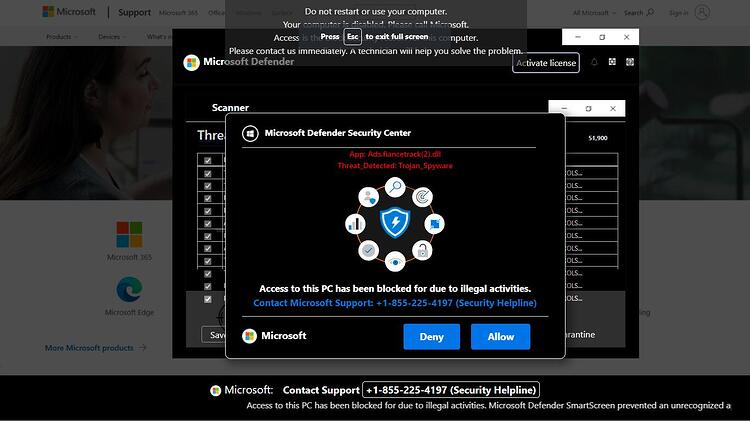This screenshot has width=750, height=421.
Task: Open the account avatar icon on Support page
Action: coord(702,12)
